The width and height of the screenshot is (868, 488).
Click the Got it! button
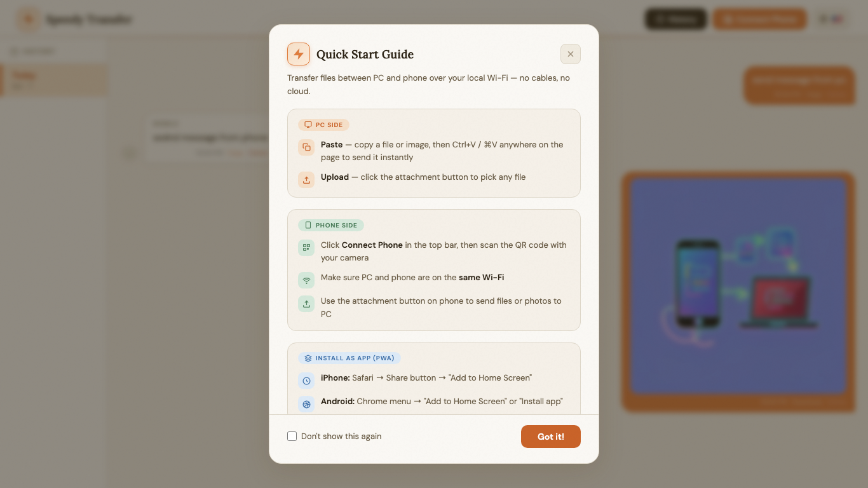551,437
